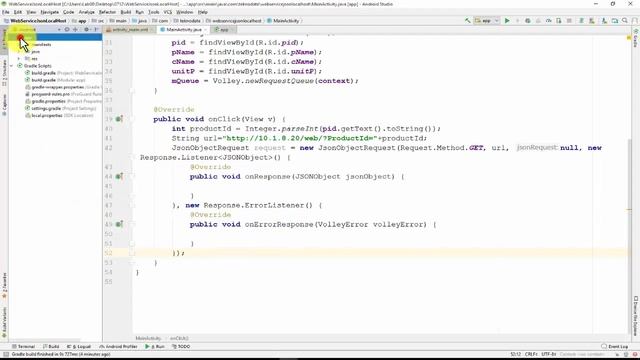Click override gutter icon beside onErrorResponse method
The height and width of the screenshot is (360, 640).
(119, 224)
